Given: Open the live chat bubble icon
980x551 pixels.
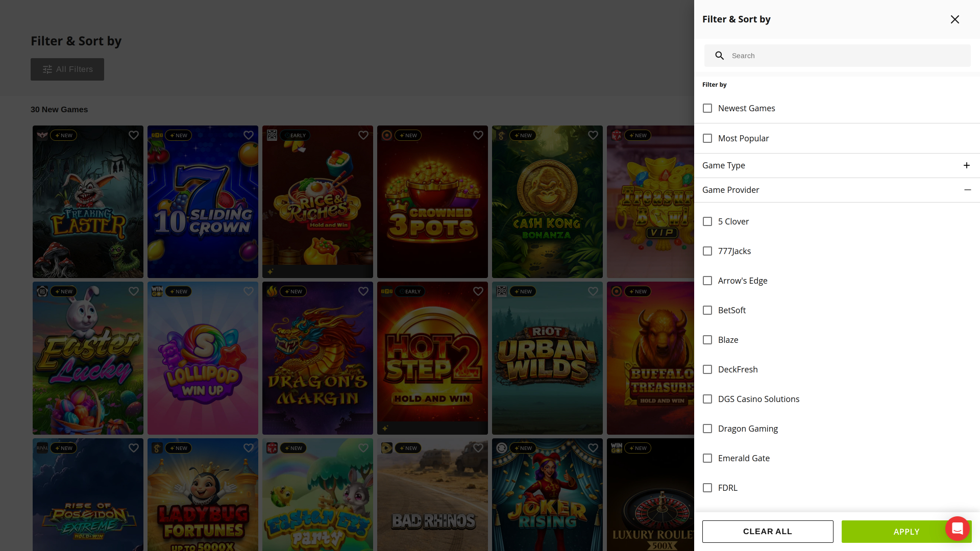Looking at the screenshot, I should [x=957, y=529].
